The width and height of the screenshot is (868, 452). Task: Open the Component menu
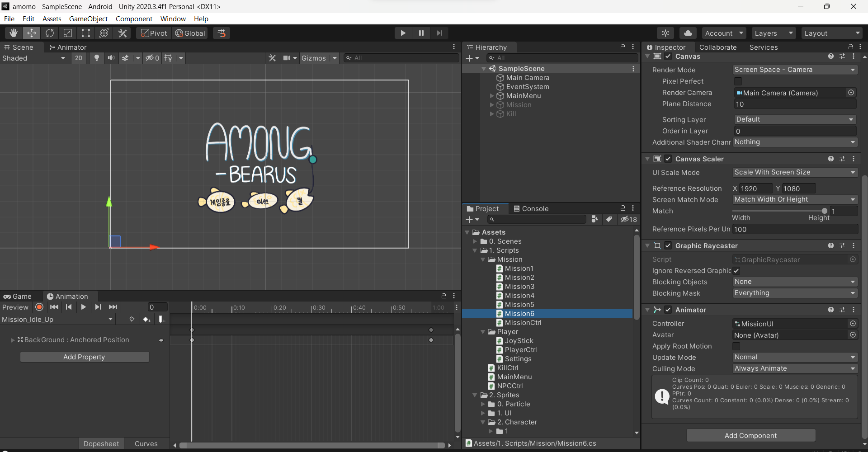(134, 19)
